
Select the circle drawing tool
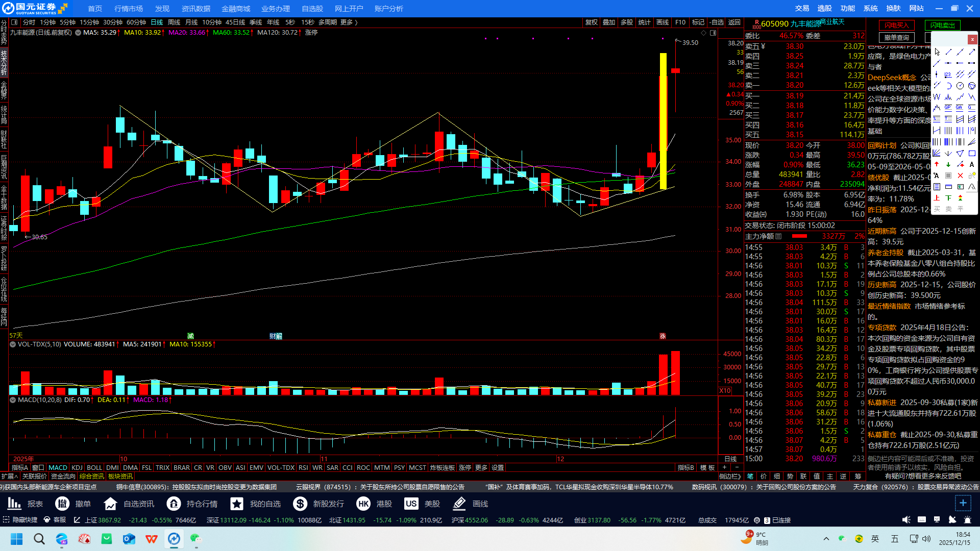960,86
